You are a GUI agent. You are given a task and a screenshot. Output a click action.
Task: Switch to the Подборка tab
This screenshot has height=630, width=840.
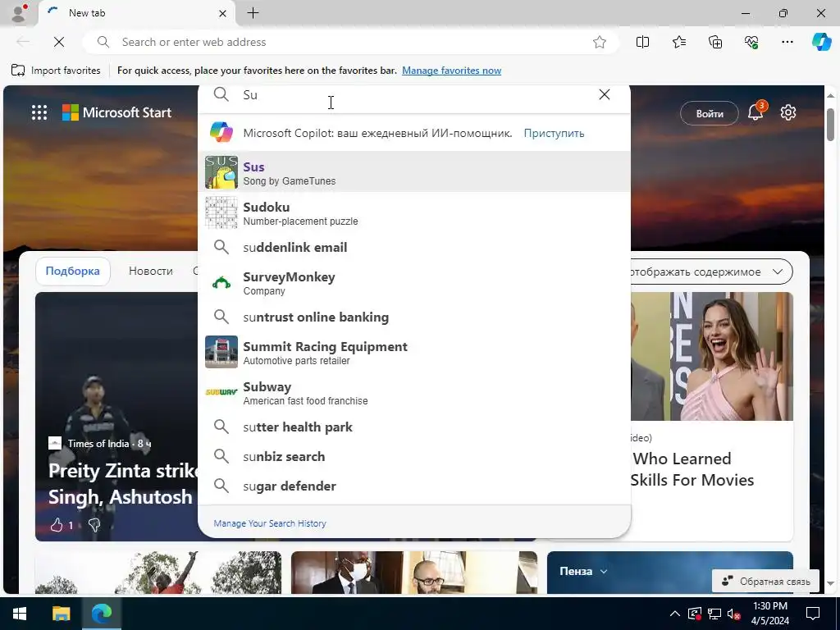[x=72, y=271]
